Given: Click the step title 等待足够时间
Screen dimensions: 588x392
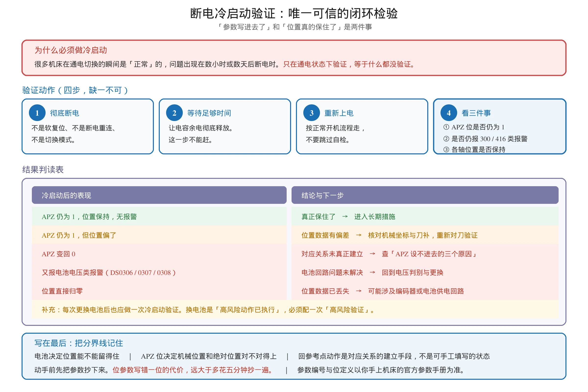Looking at the screenshot, I should click(209, 113).
